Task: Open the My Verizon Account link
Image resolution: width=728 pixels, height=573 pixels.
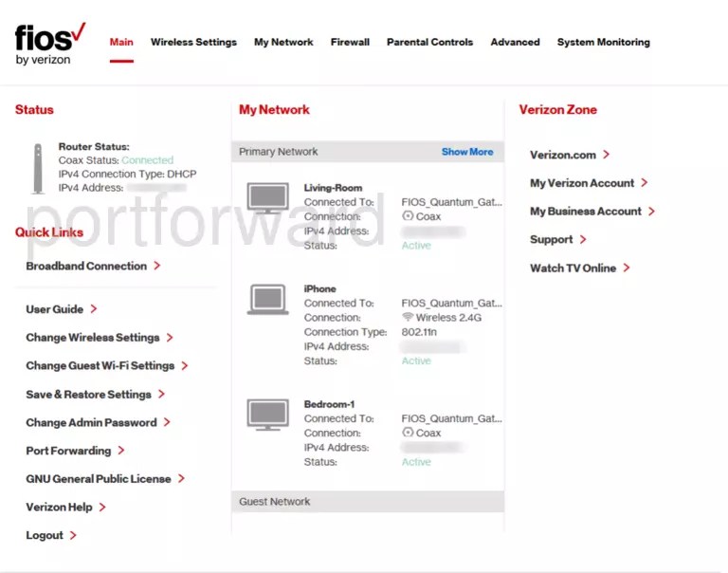Action: point(582,183)
